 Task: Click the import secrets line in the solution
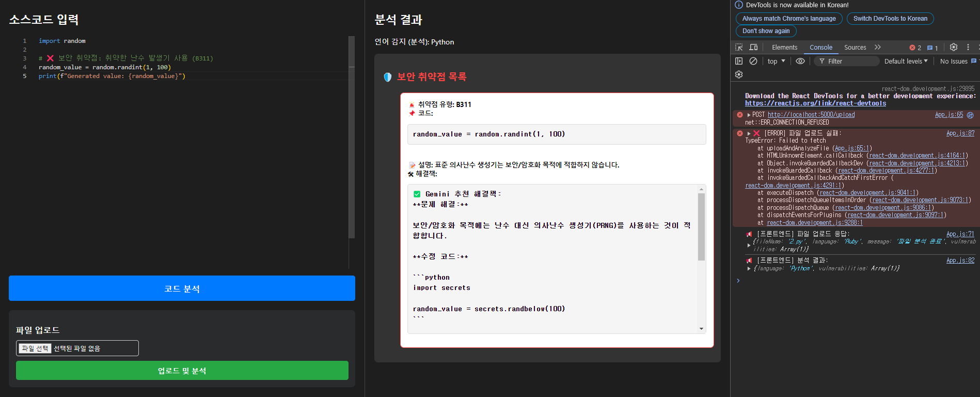[441, 288]
